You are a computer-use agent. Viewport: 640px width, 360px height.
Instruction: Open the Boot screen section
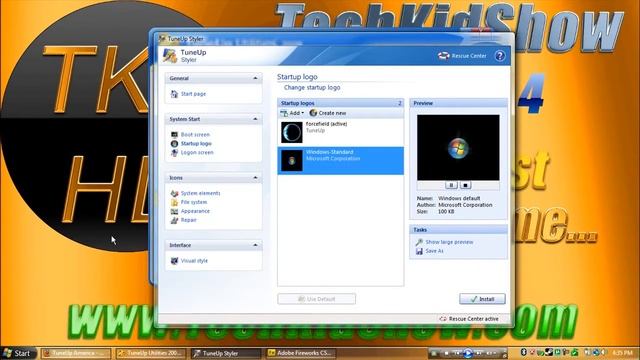pyautogui.click(x=195, y=135)
